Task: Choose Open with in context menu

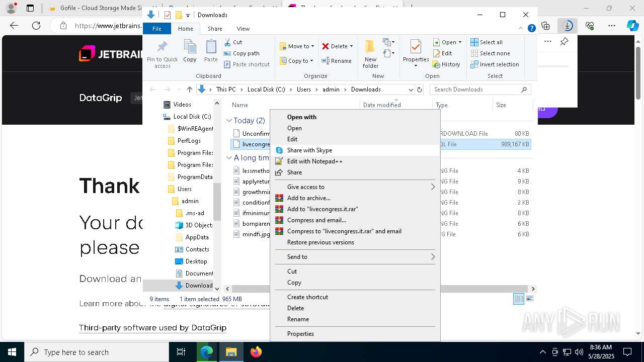Action: (355, 117)
